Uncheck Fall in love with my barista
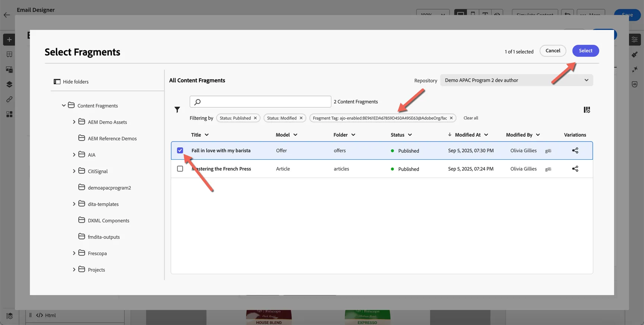Screen dimensions: 644x325 pos(180,150)
